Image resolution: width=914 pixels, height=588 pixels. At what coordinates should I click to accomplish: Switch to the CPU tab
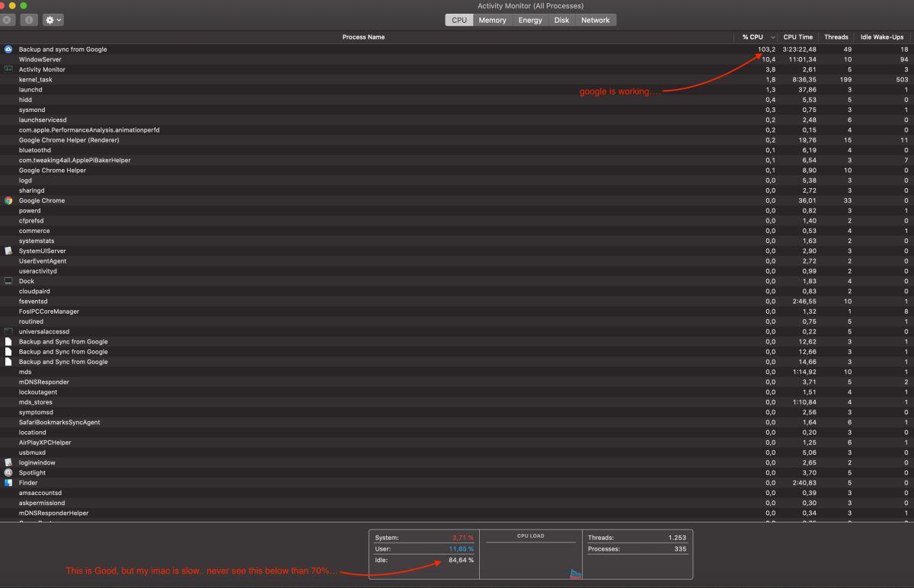click(459, 21)
